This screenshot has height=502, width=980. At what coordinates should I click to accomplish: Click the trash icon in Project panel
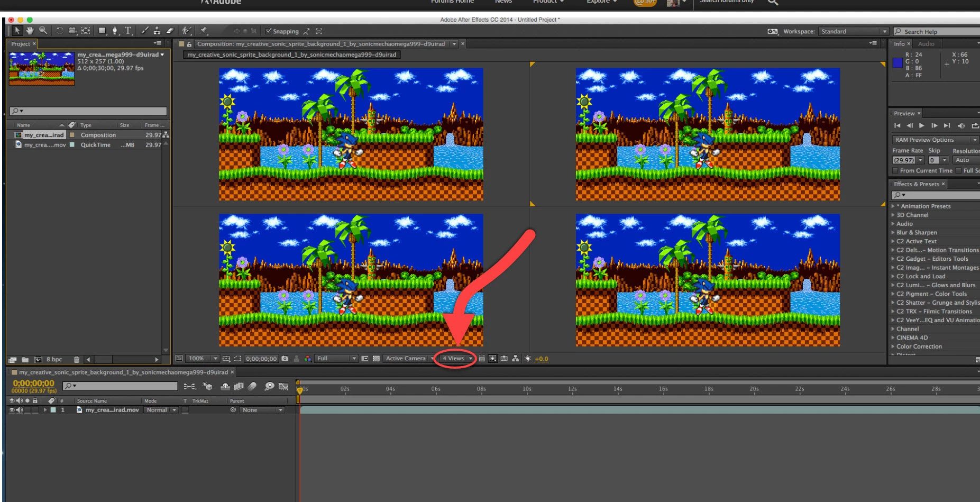coord(77,360)
